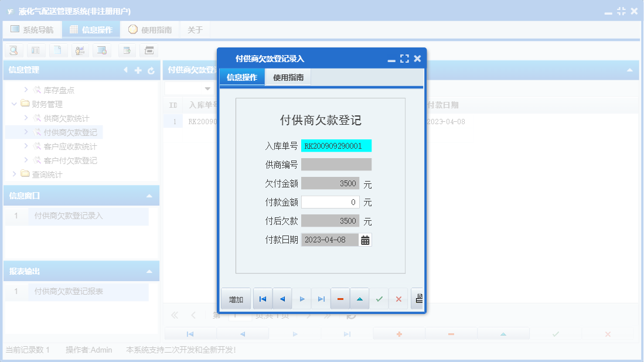Open the calendar picker next to 付款日期
The width and height of the screenshot is (644, 362).
tap(365, 239)
